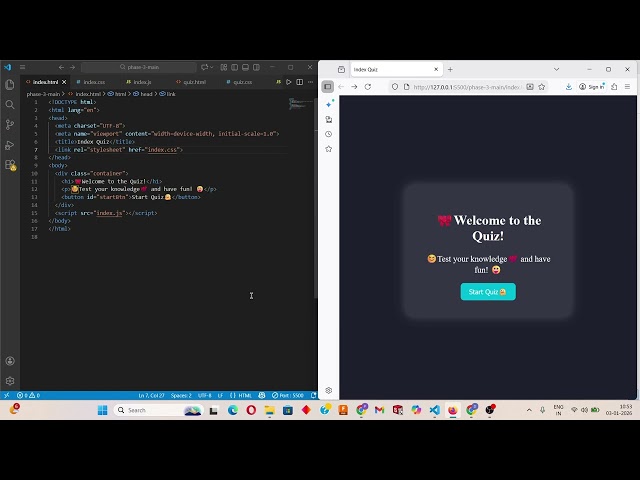Open Bookmarks star in the browser sidebar

pos(329,149)
